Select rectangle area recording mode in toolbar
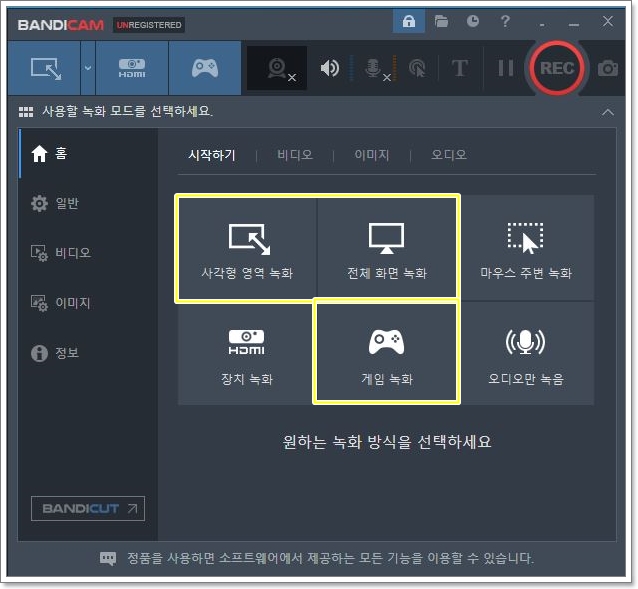638x589 pixels. point(44,68)
